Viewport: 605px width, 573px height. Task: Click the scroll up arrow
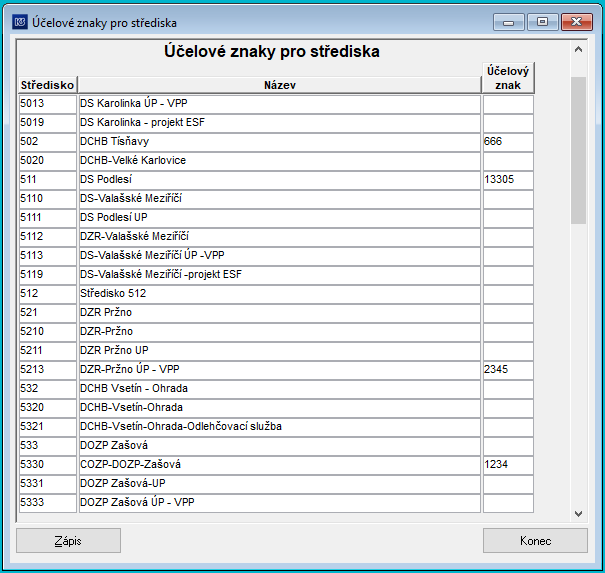point(578,49)
